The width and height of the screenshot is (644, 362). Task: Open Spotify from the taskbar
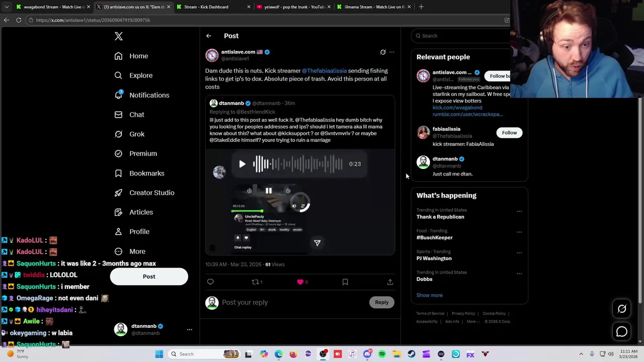382,354
